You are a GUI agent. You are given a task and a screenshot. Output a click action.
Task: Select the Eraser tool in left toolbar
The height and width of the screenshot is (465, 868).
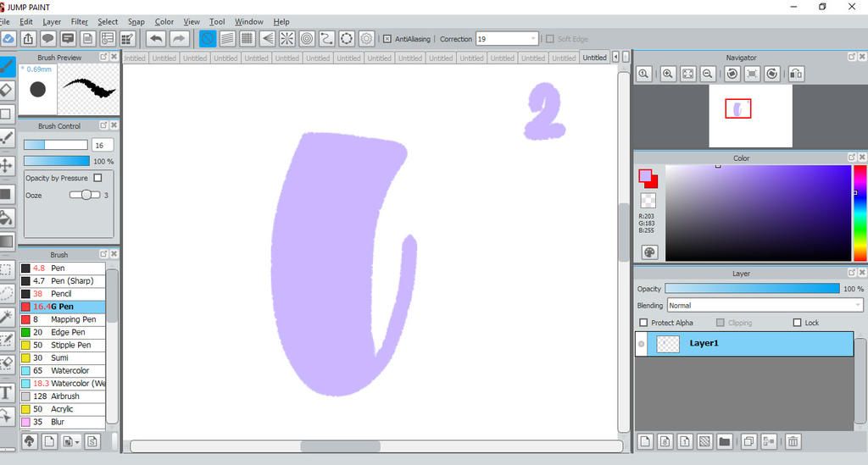[x=6, y=90]
